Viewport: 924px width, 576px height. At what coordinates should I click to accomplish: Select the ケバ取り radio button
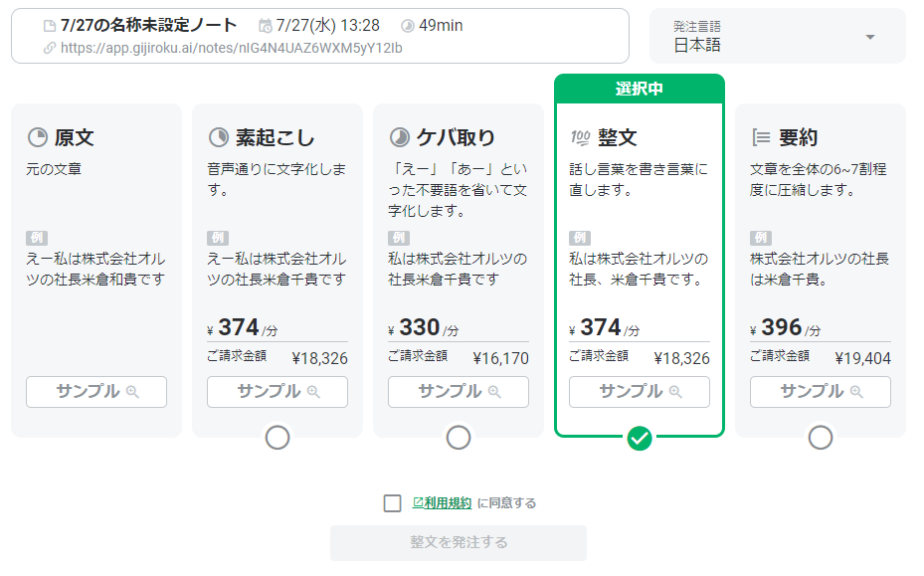[x=459, y=438]
